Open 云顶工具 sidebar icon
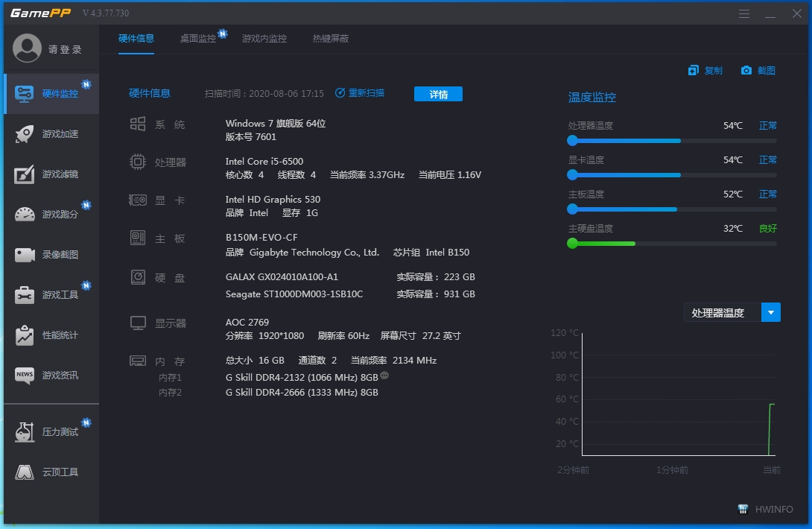The width and height of the screenshot is (812, 529). point(25,472)
